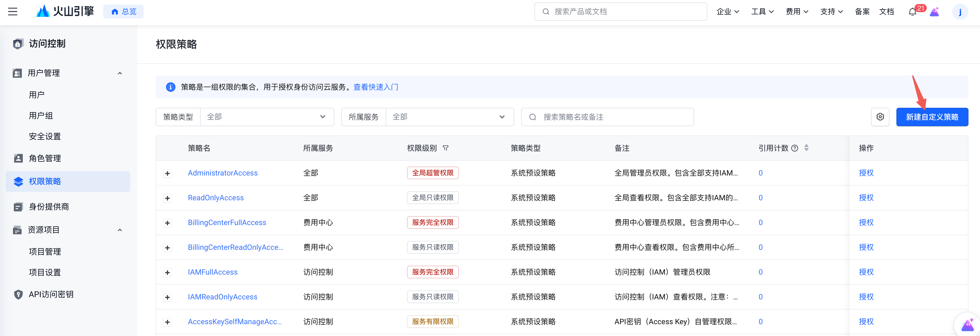Click the reference count help icon
The image size is (980, 336).
[x=795, y=148]
